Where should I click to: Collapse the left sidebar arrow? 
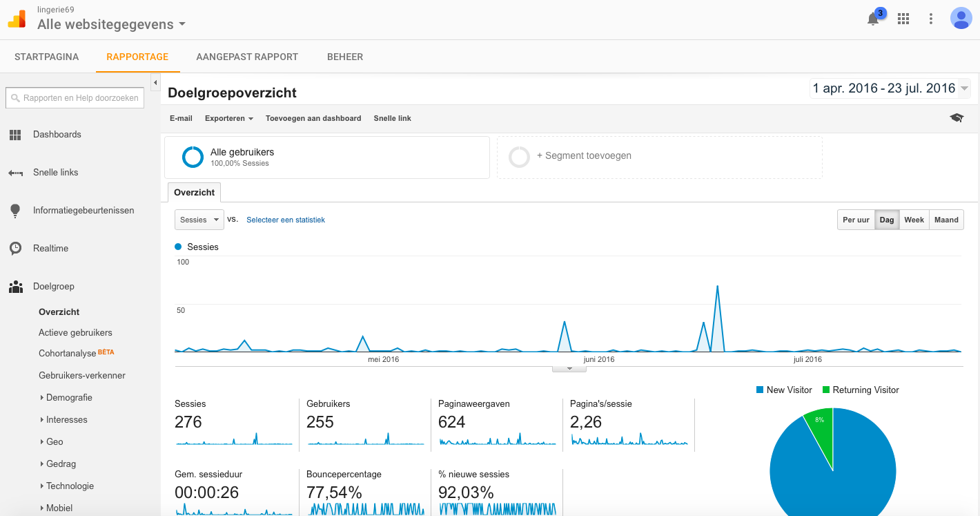155,83
